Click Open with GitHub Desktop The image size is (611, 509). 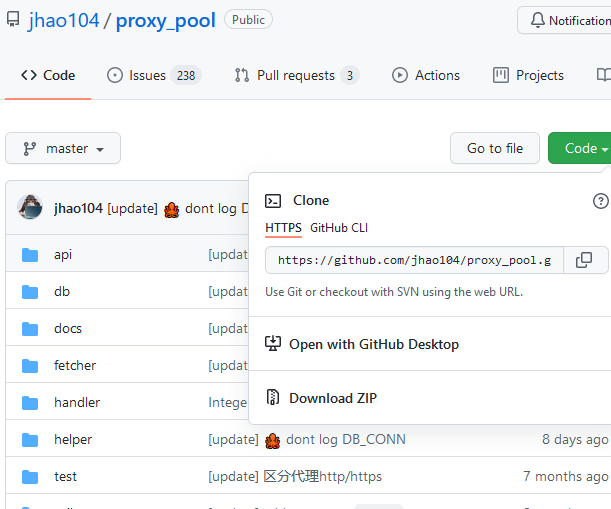pyautogui.click(x=374, y=345)
